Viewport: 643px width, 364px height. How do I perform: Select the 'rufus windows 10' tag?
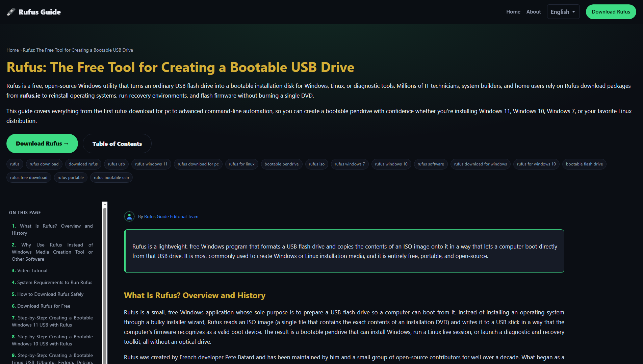[x=391, y=164]
